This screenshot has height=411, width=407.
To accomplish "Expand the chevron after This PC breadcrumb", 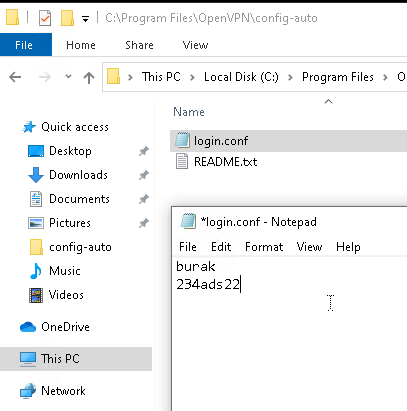I will (192, 77).
